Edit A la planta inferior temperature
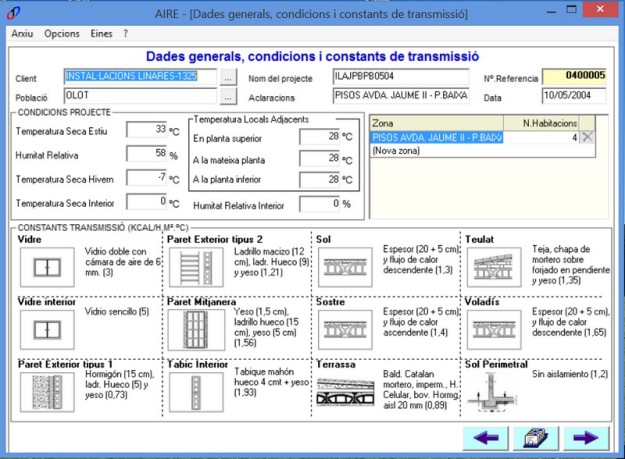 (320, 180)
